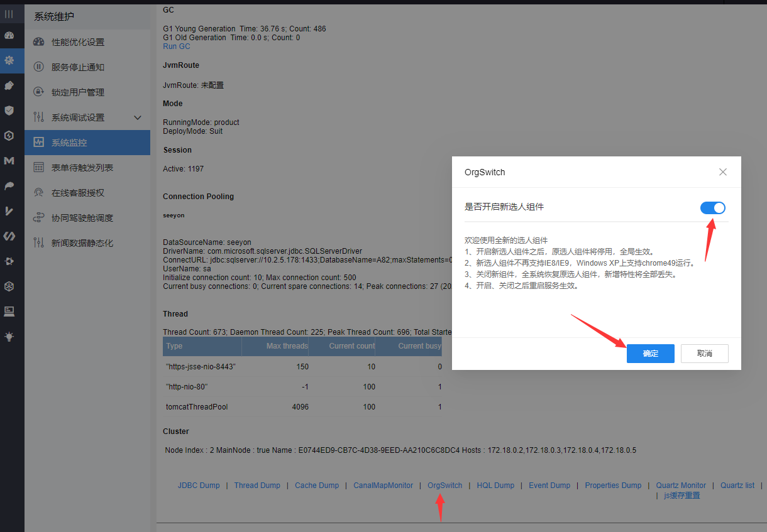Screen dimensions: 767x532
Task: Click the headset icon beside 在线客服授权
Action: pyautogui.click(x=39, y=193)
